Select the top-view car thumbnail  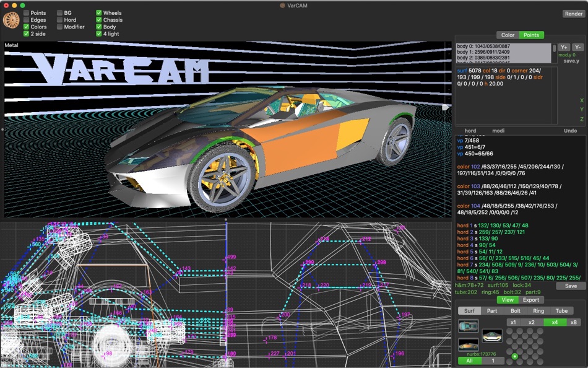click(469, 326)
